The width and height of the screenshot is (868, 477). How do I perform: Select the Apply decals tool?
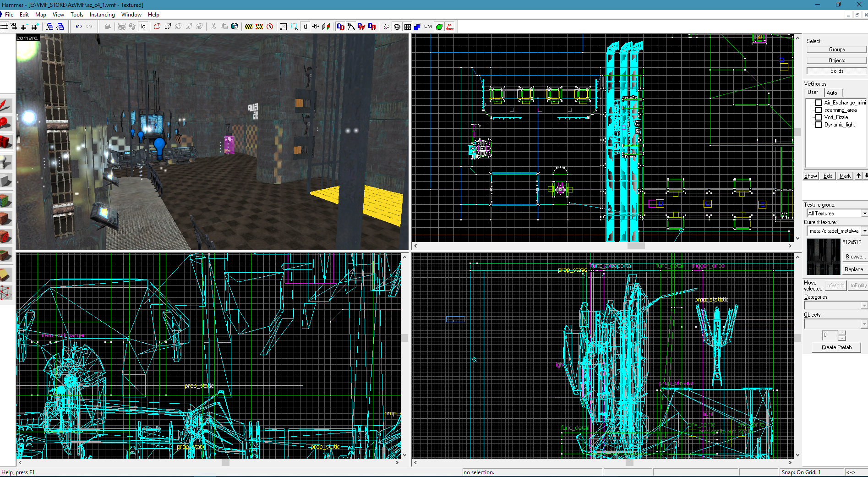tap(6, 237)
